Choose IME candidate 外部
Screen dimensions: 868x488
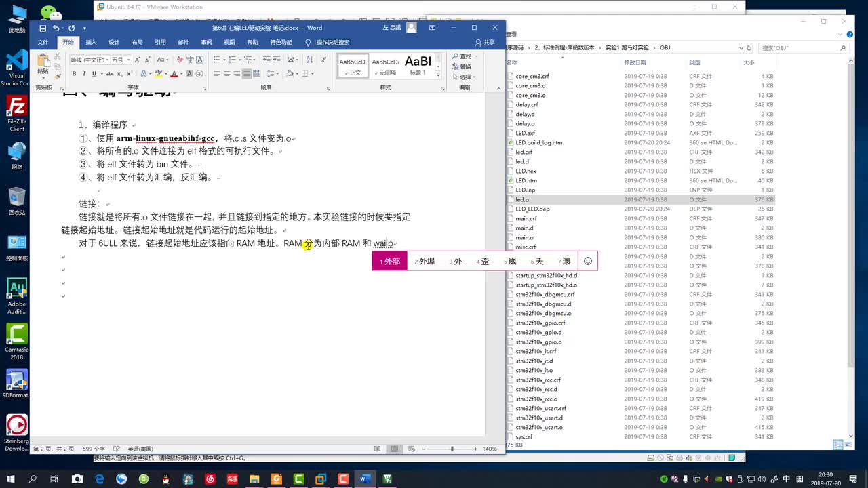(390, 261)
